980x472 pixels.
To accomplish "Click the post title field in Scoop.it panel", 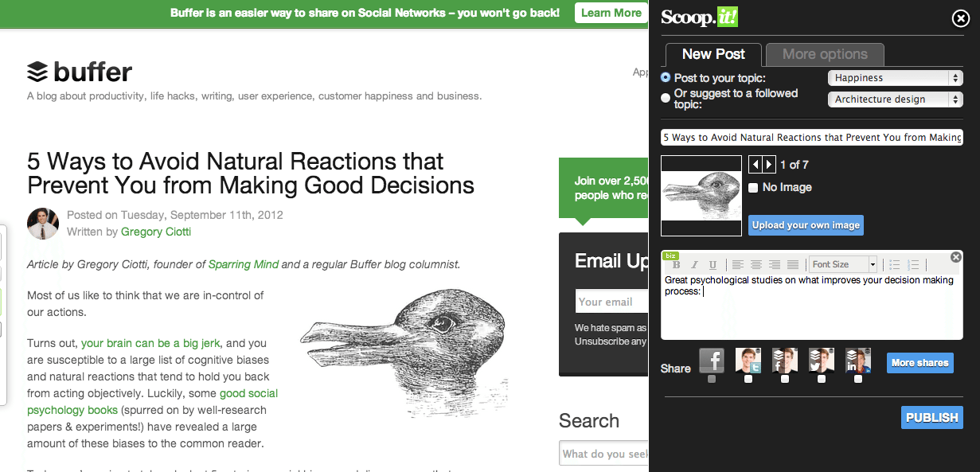I will pyautogui.click(x=812, y=137).
